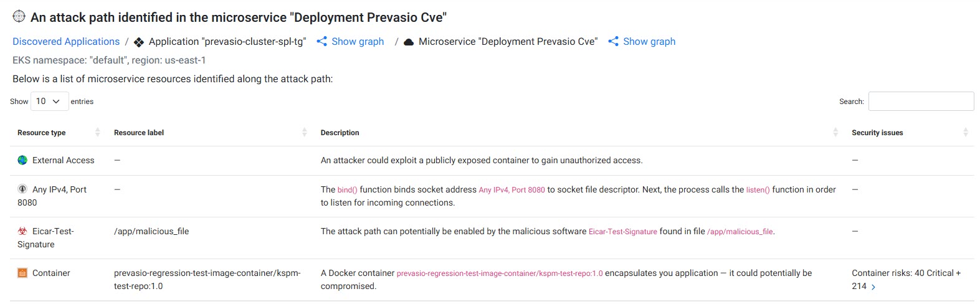Open the Discovered Applications breadcrumb link
980x304 pixels.
(66, 42)
